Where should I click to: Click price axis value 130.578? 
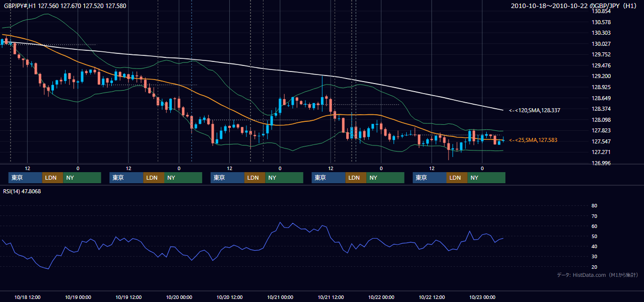point(601,22)
